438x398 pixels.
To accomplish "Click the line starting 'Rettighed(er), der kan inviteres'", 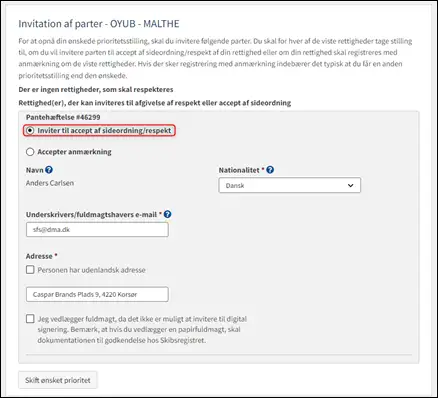I will pos(155,103).
